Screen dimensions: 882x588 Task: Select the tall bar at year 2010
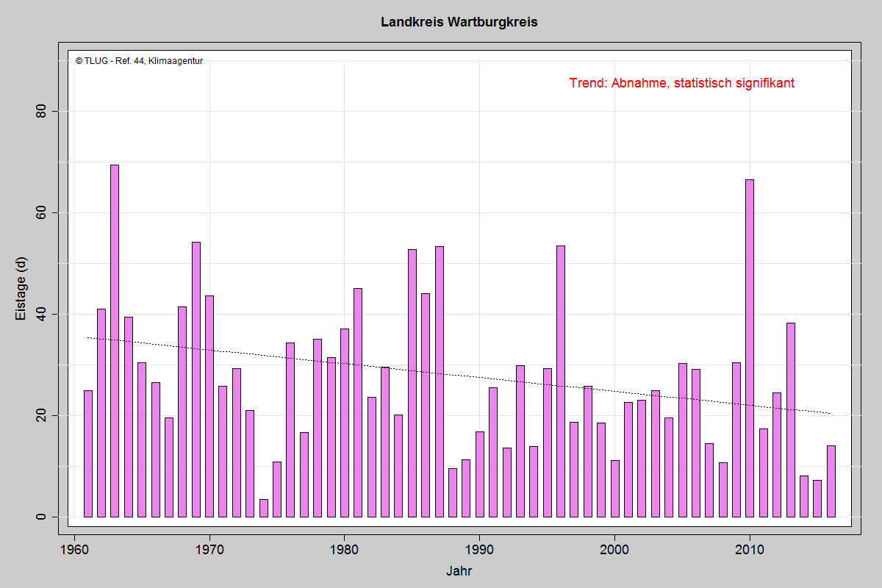[x=750, y=348]
